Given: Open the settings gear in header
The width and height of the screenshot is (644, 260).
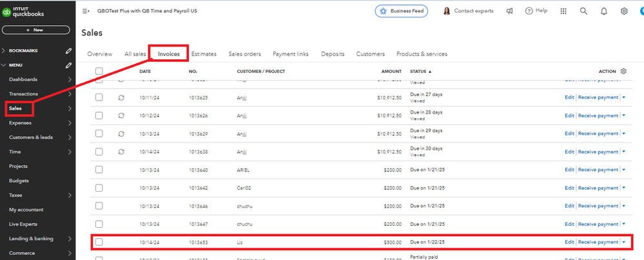Looking at the screenshot, I should [x=624, y=11].
